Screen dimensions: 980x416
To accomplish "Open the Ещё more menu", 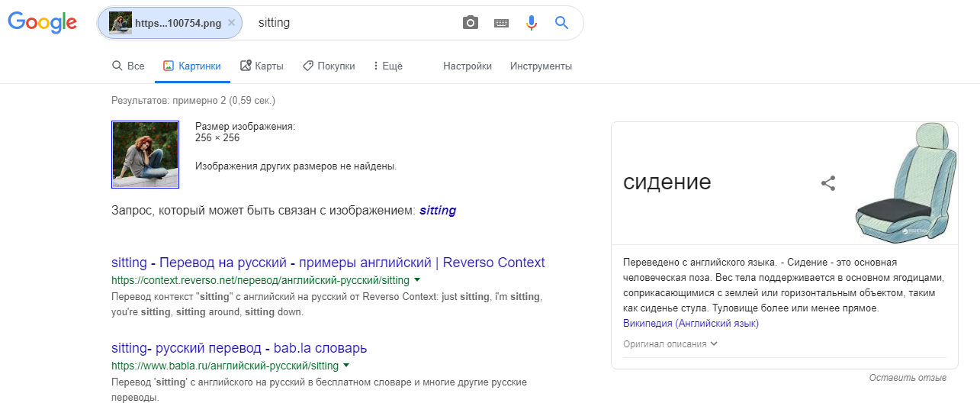I will [x=387, y=66].
